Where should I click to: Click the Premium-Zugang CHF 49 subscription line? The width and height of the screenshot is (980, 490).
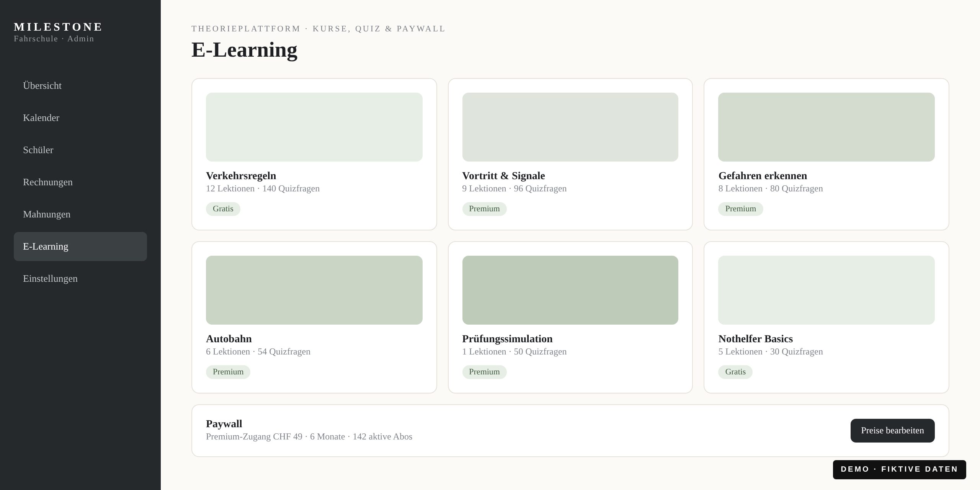[309, 437]
